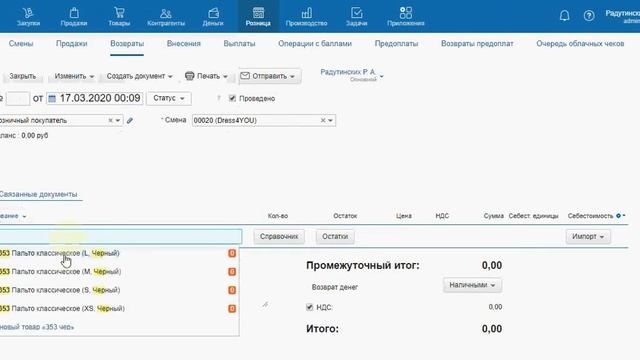Image resolution: width=640 pixels, height=360 pixels.
Task: Toggle the Проведено checkbox
Action: point(232,98)
